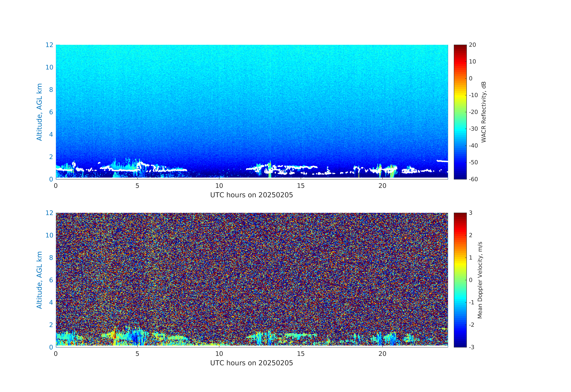Click the top plot's Altitude axis label
The height and width of the screenshot is (392, 571).
click(x=39, y=112)
